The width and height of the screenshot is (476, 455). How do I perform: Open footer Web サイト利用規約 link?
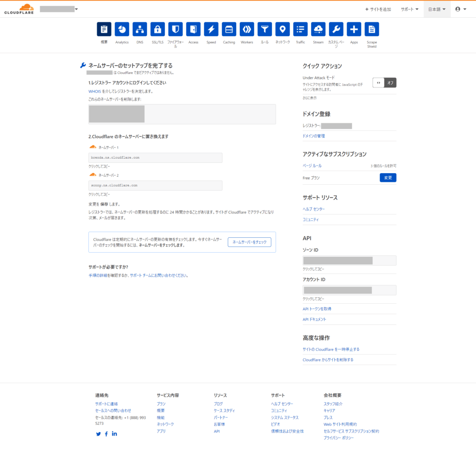pos(340,424)
